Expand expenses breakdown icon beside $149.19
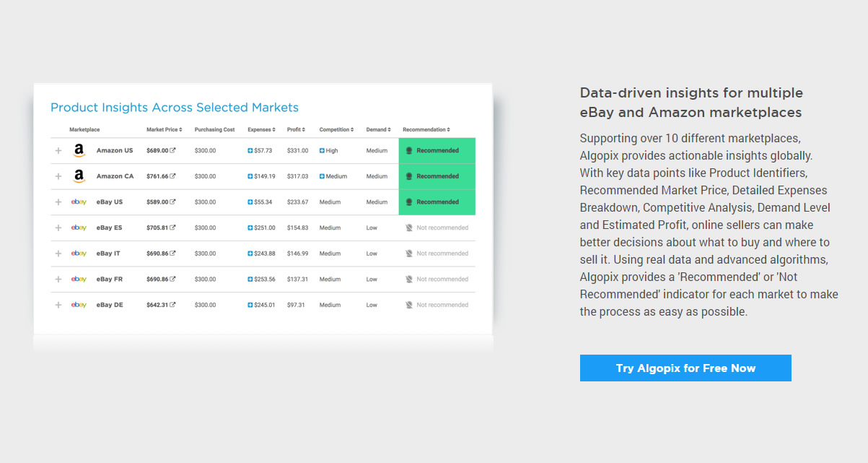 [250, 176]
